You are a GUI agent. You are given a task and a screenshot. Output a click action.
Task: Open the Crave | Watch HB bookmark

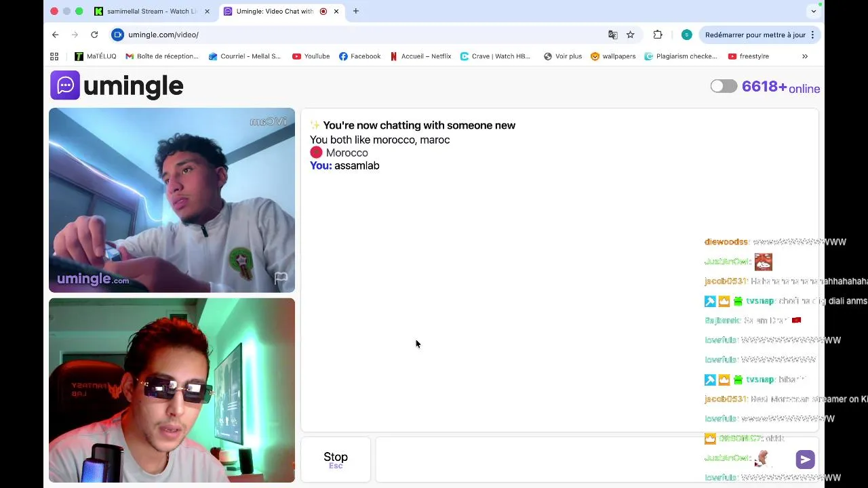(x=495, y=56)
